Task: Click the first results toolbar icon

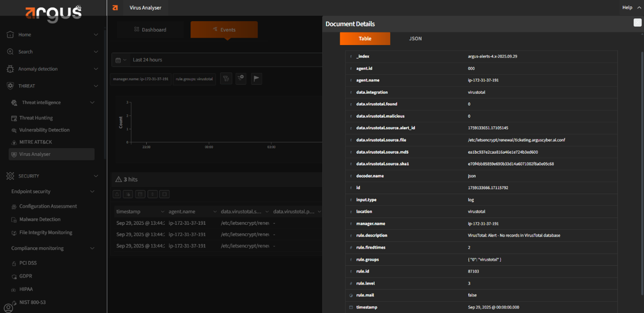Action: (117, 194)
